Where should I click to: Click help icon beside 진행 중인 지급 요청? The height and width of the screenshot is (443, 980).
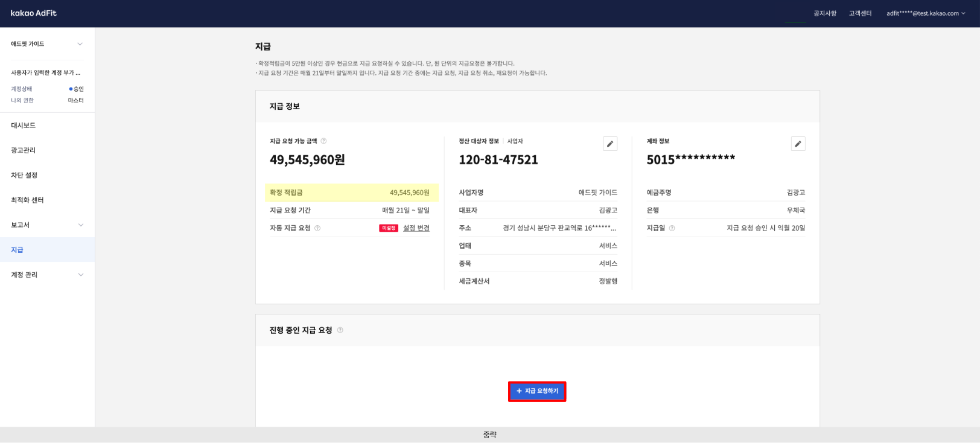(x=340, y=330)
